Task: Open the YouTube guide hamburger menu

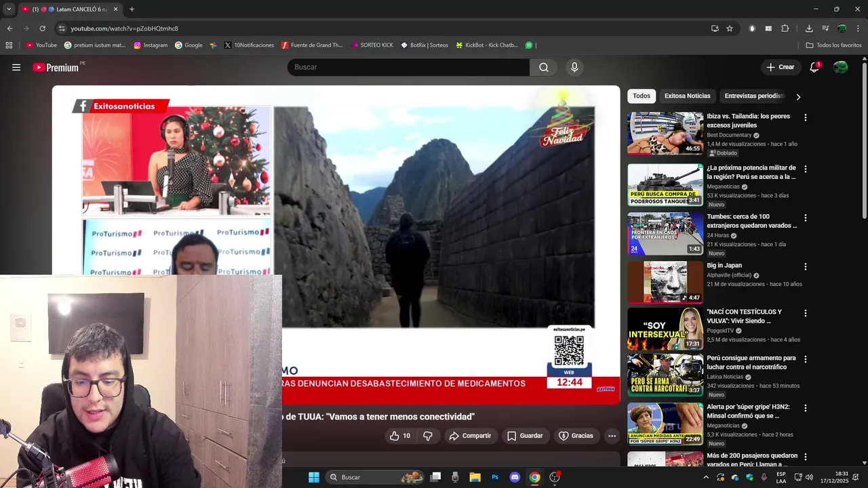Action: (x=16, y=67)
